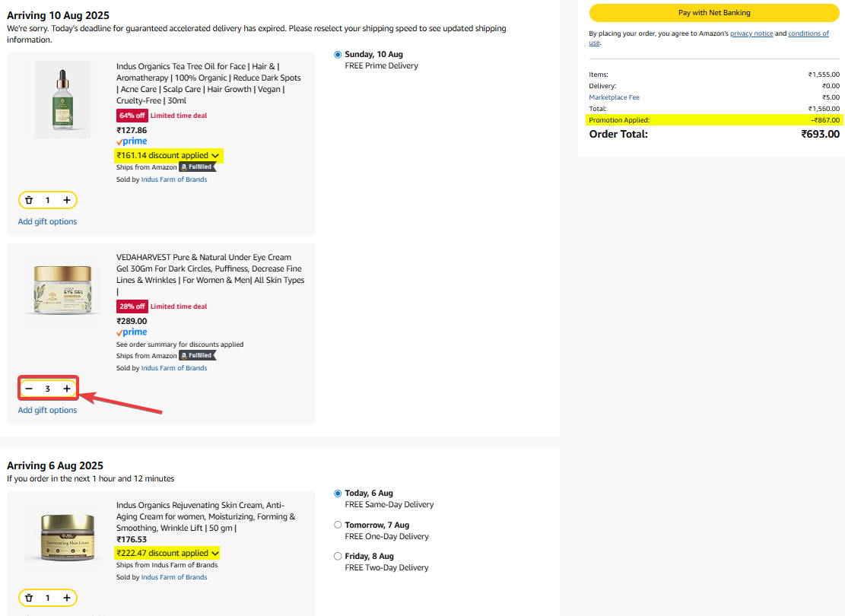The height and width of the screenshot is (616, 845).
Task: Open the privacy notice link
Action: click(751, 33)
